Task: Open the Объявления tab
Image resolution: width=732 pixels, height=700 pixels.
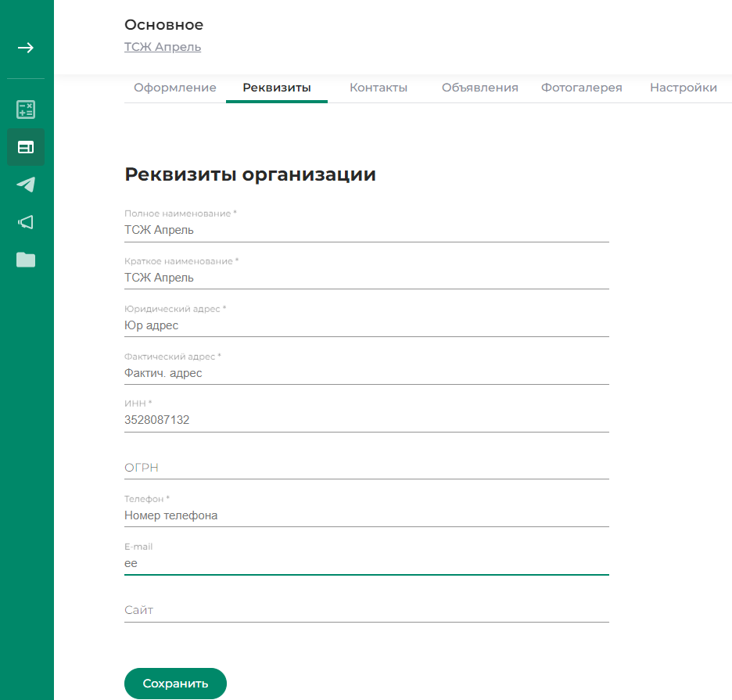Action: 480,88
